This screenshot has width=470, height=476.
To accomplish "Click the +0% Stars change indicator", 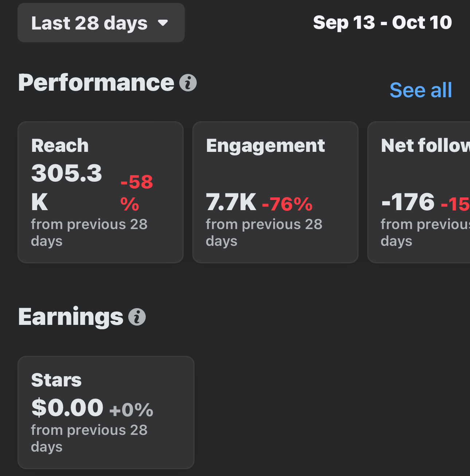I will coord(131,410).
